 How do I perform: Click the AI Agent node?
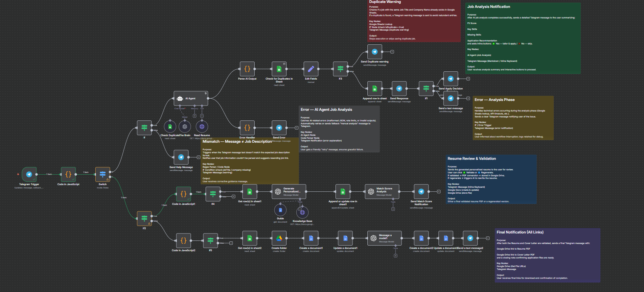point(191,98)
